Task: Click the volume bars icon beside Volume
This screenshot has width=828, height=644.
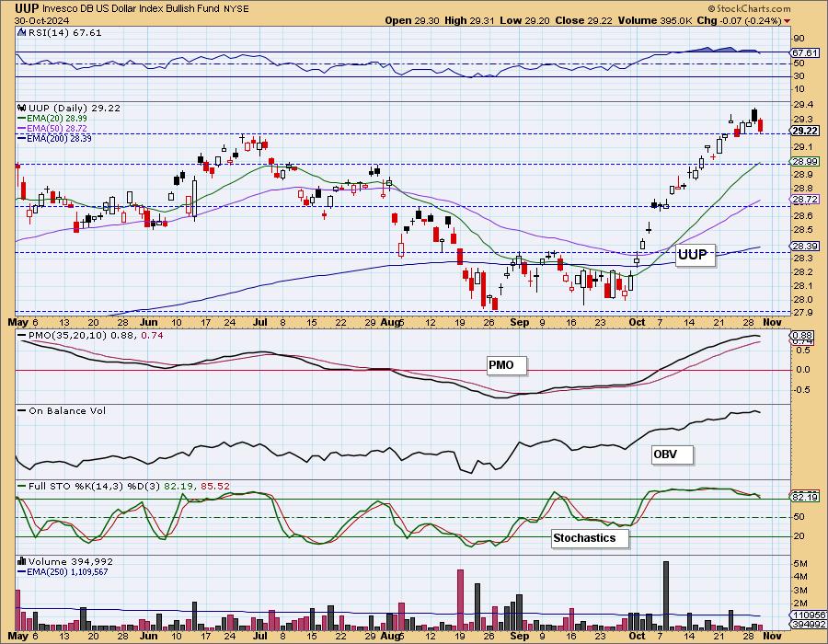Action: point(22,561)
